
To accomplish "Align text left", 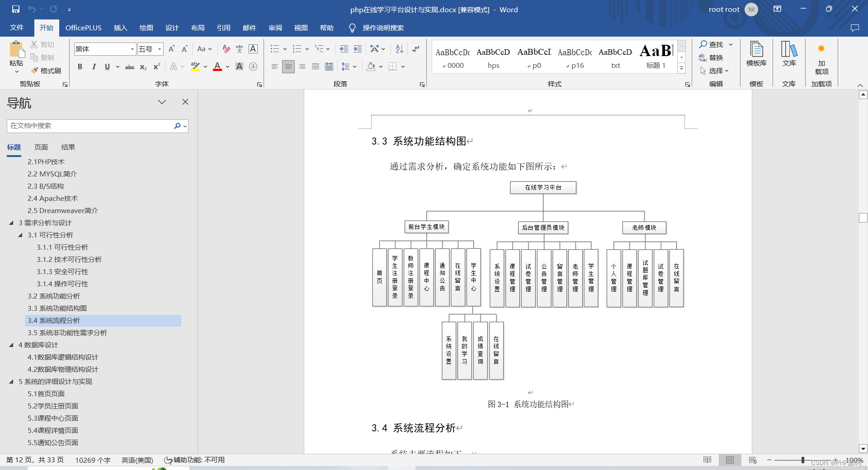I will click(x=274, y=66).
